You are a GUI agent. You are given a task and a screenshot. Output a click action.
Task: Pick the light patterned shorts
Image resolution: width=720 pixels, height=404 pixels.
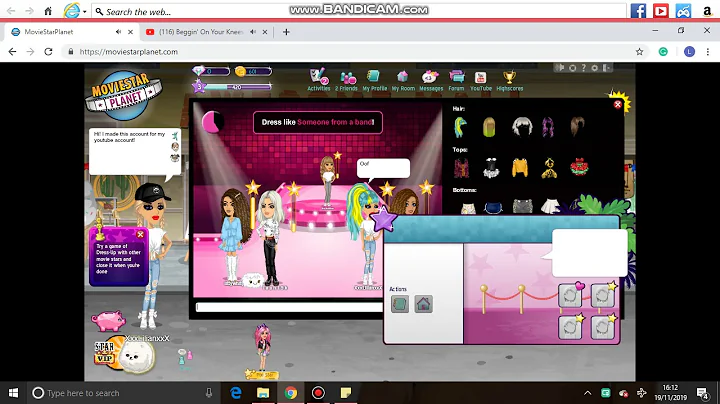point(468,208)
